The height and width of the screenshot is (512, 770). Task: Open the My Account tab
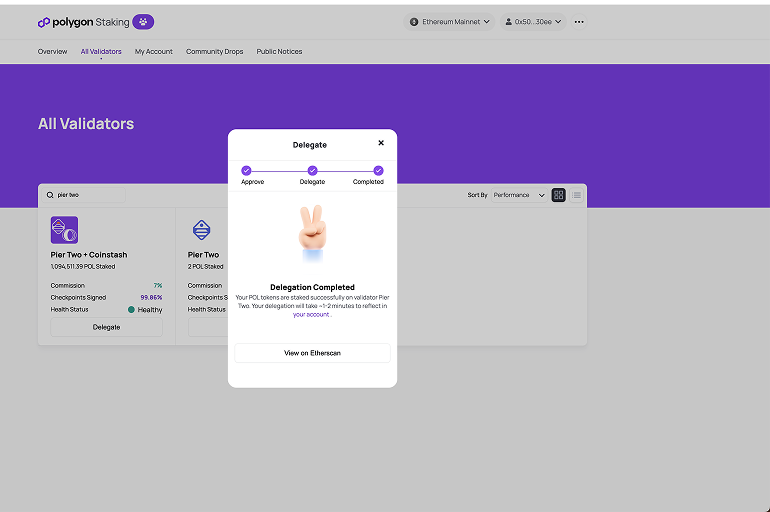[154, 52]
